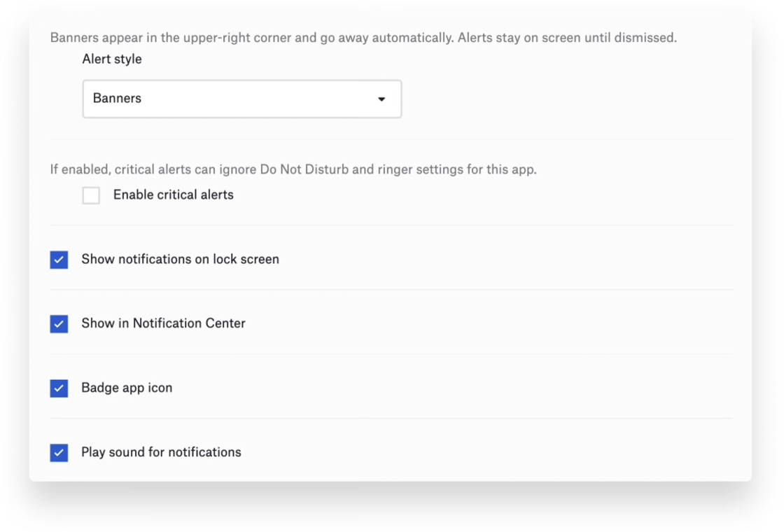
Task: Click the 'Badge app icon' label text
Action: click(x=127, y=388)
